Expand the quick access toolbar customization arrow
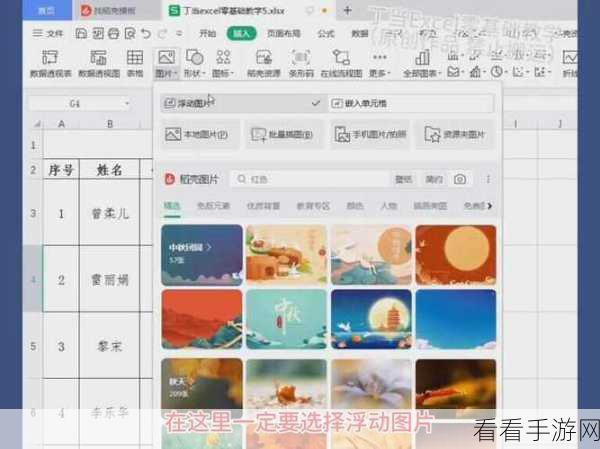Screen dimensions: 600x449 pos(179,34)
